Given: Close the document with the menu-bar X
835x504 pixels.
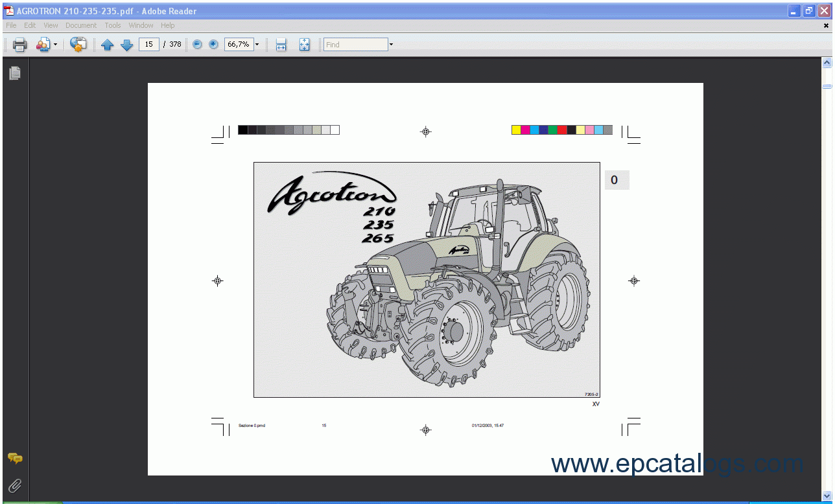Looking at the screenshot, I should 826,25.
